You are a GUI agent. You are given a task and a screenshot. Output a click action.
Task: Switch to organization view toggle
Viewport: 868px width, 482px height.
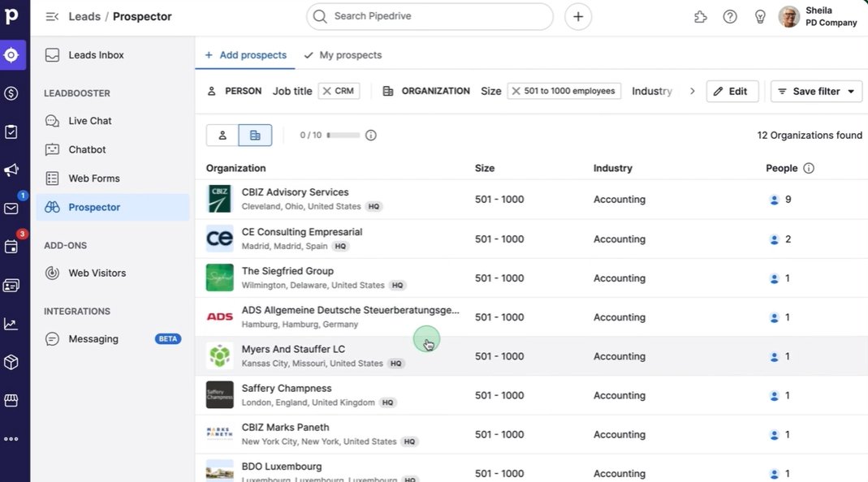tap(255, 135)
